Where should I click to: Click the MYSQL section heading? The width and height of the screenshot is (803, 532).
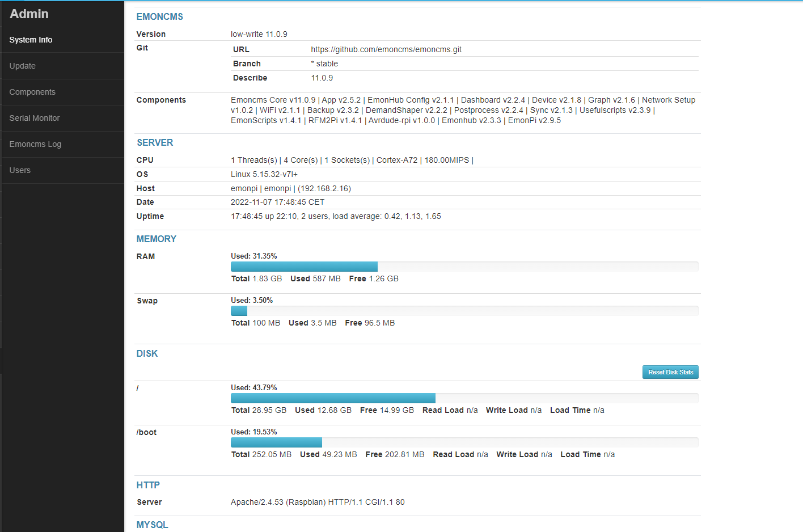pos(152,525)
